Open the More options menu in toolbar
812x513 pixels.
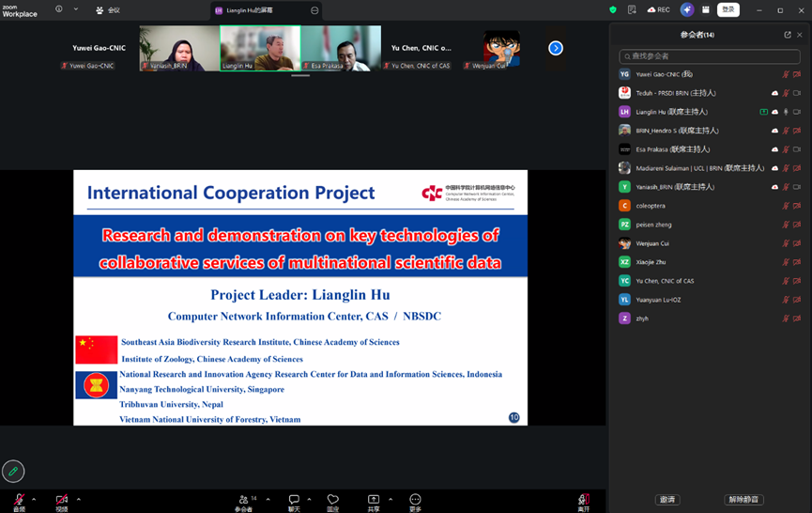point(415,500)
